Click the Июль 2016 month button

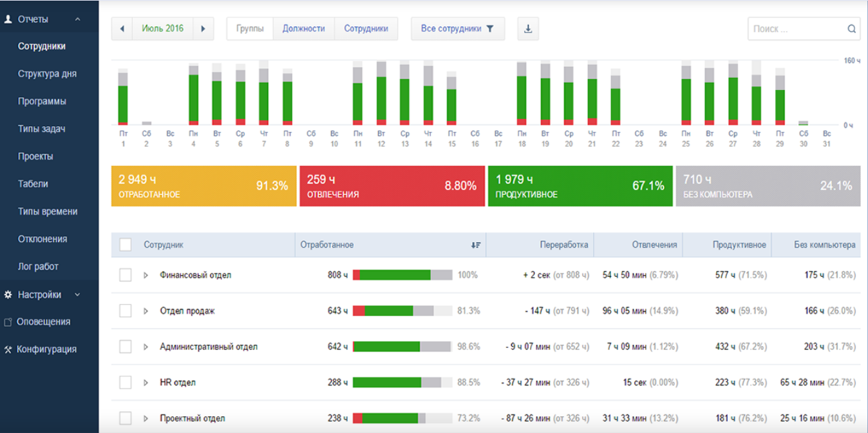coord(162,29)
